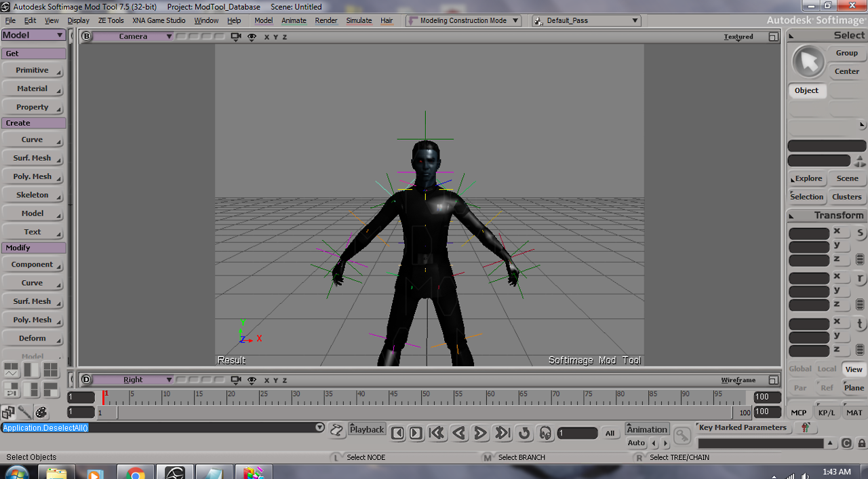The height and width of the screenshot is (479, 868).
Task: Step to previous frame button
Action: [398, 433]
